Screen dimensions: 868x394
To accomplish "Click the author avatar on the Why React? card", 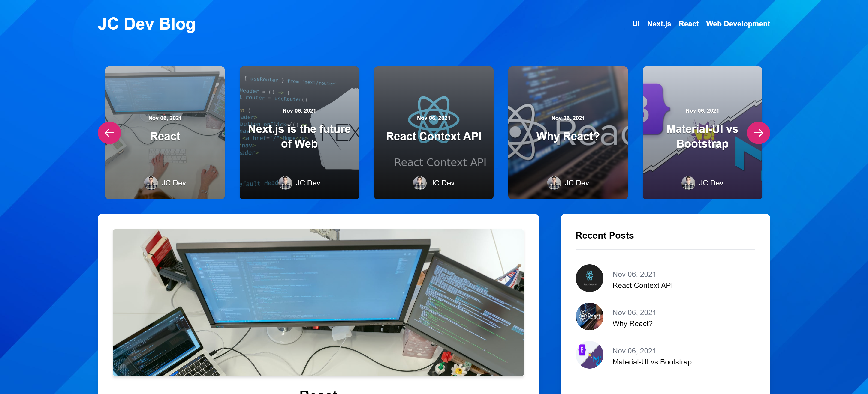I will click(554, 183).
